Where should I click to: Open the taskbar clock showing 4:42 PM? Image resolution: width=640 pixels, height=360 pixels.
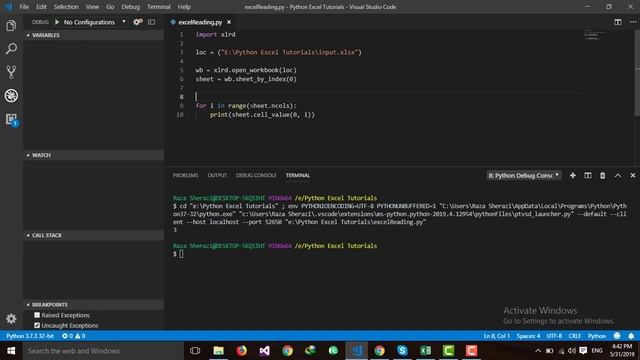click(x=622, y=351)
